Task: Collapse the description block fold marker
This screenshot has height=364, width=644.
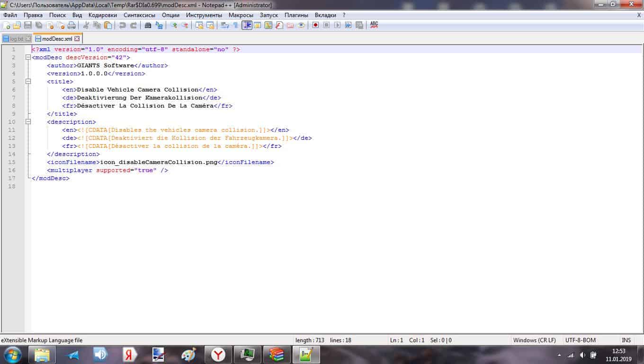Action: point(28,122)
